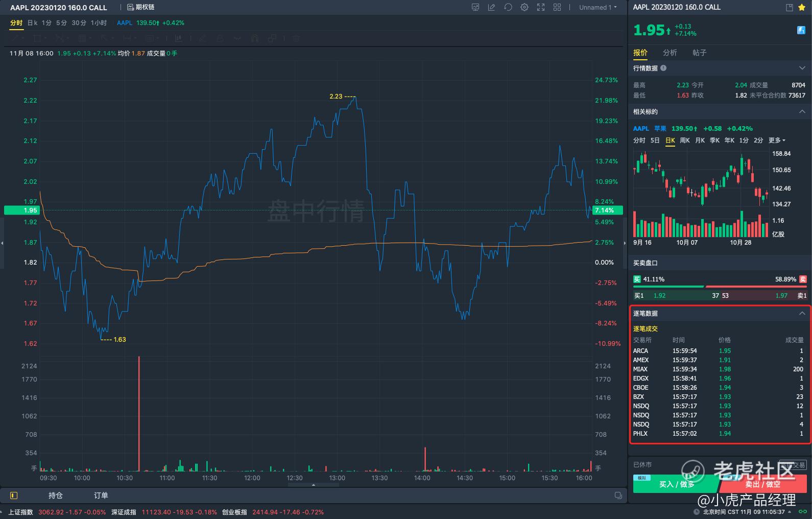Select 2分 in the underlying mini chart
Viewport: 812px width, 519px height.
(x=758, y=140)
